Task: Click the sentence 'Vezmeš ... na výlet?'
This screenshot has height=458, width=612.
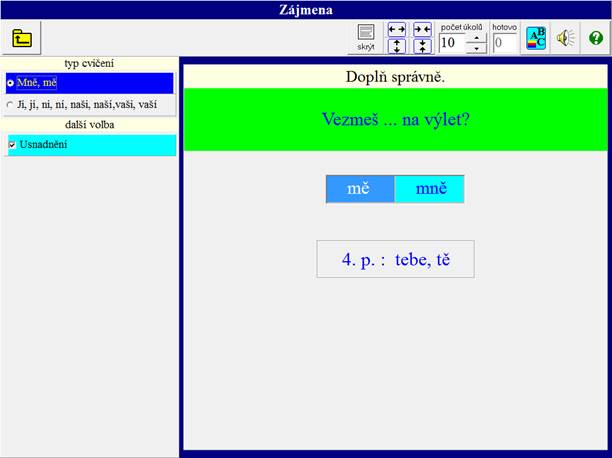Action: (395, 119)
